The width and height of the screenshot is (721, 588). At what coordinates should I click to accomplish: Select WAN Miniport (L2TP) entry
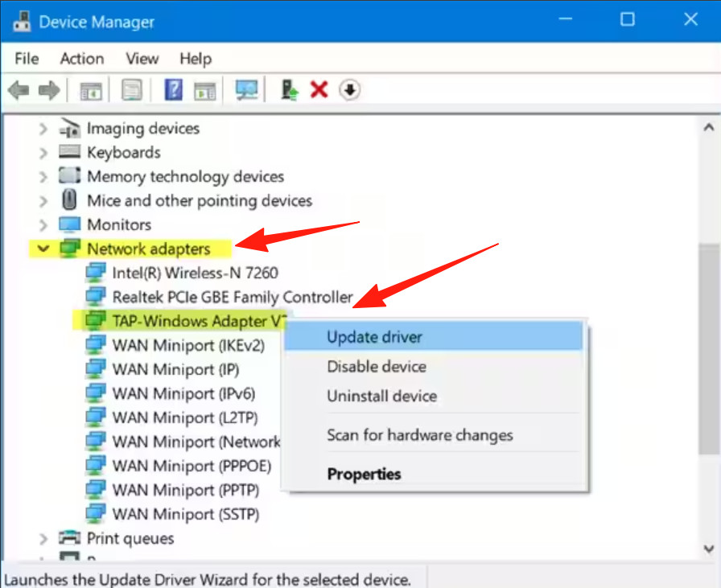(x=185, y=417)
